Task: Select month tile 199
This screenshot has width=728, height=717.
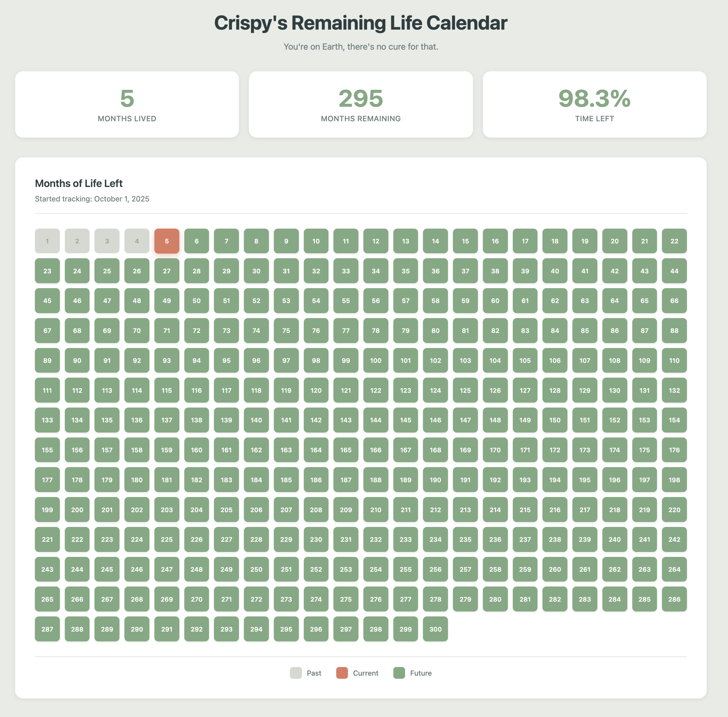Action: tap(47, 509)
